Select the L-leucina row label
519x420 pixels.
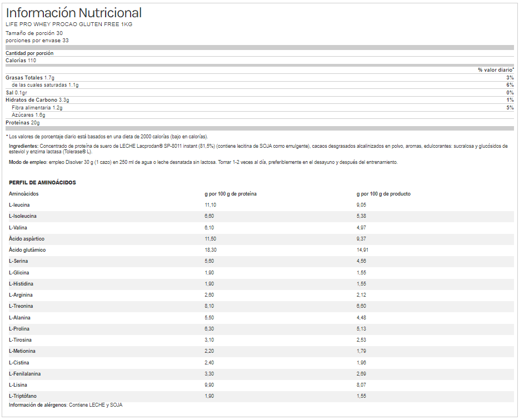pyautogui.click(x=19, y=205)
